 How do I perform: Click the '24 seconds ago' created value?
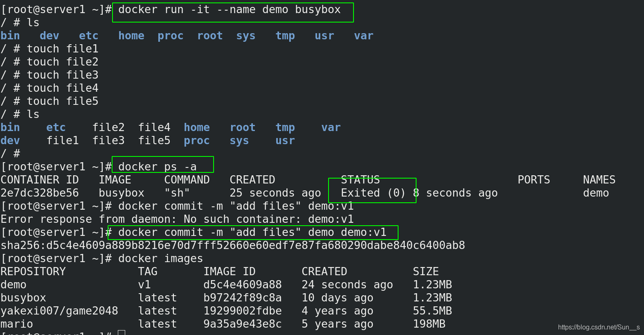click(x=347, y=285)
